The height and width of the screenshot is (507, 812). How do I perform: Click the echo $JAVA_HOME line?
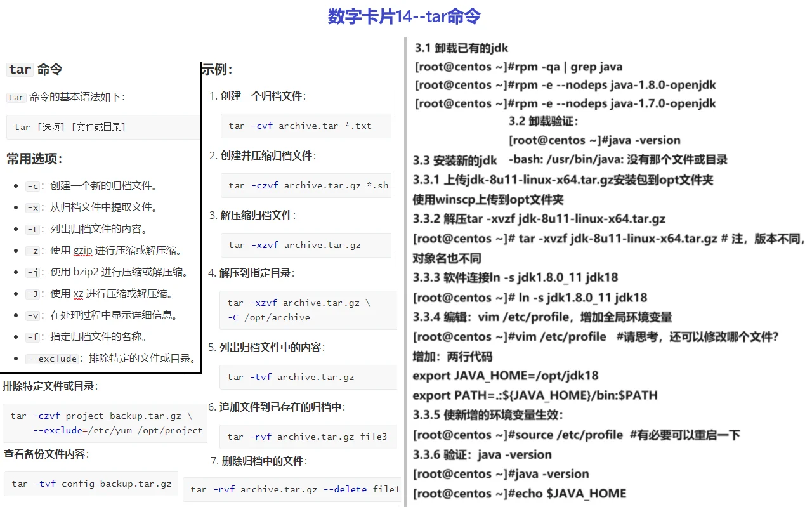(x=520, y=493)
